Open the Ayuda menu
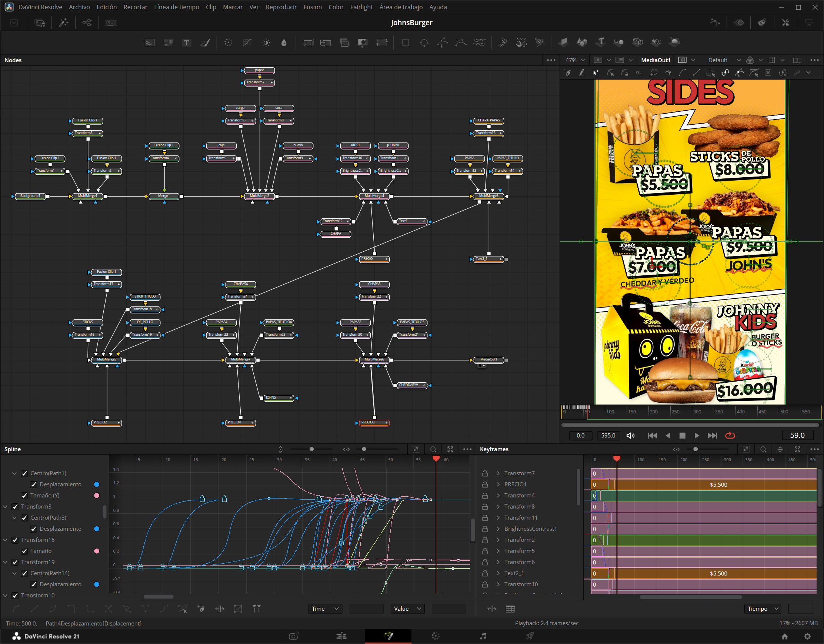The image size is (824, 644). coord(438,7)
